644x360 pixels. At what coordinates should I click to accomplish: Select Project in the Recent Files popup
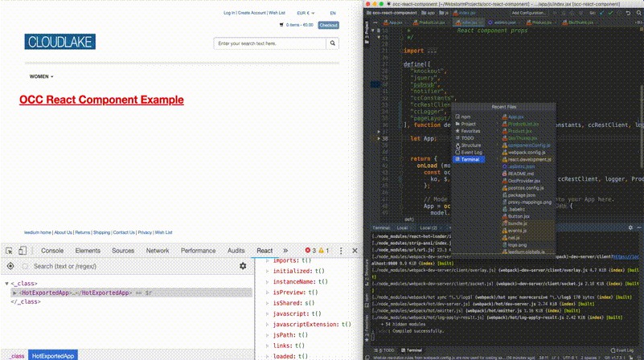click(466, 124)
